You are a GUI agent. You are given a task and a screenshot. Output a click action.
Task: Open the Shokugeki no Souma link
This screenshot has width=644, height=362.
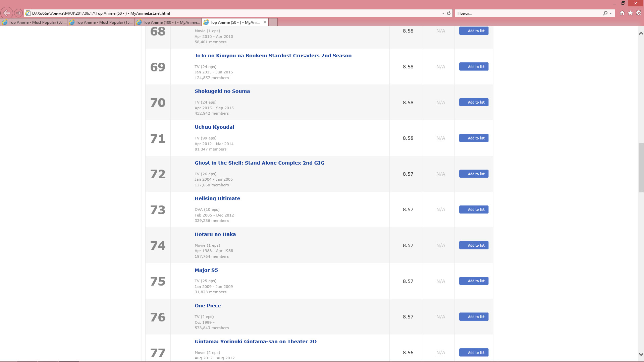[x=222, y=91]
